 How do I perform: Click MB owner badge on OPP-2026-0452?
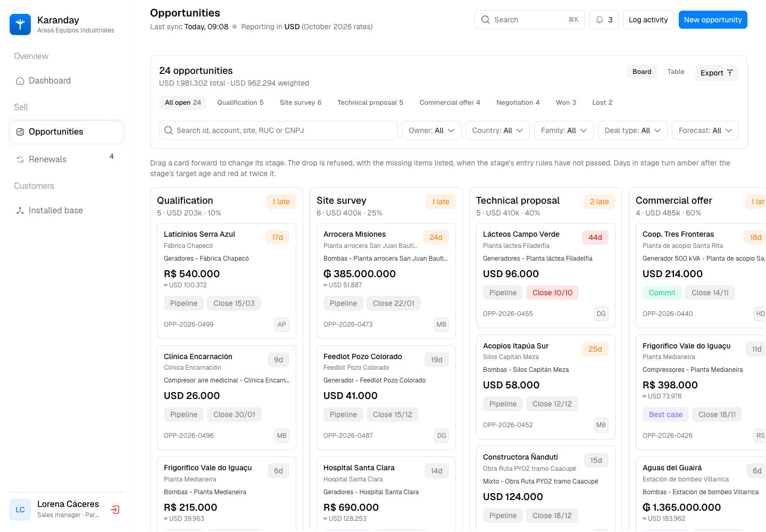[x=601, y=425]
